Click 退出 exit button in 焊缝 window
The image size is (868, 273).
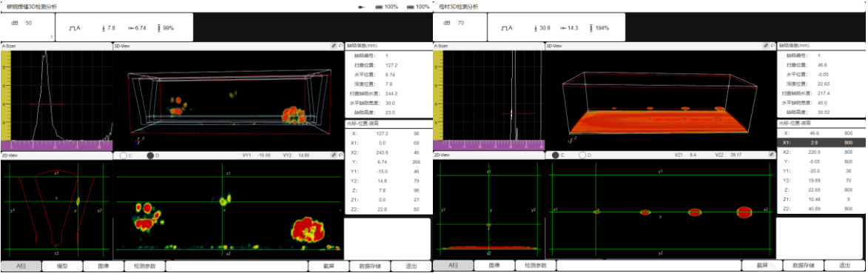pyautogui.click(x=411, y=266)
